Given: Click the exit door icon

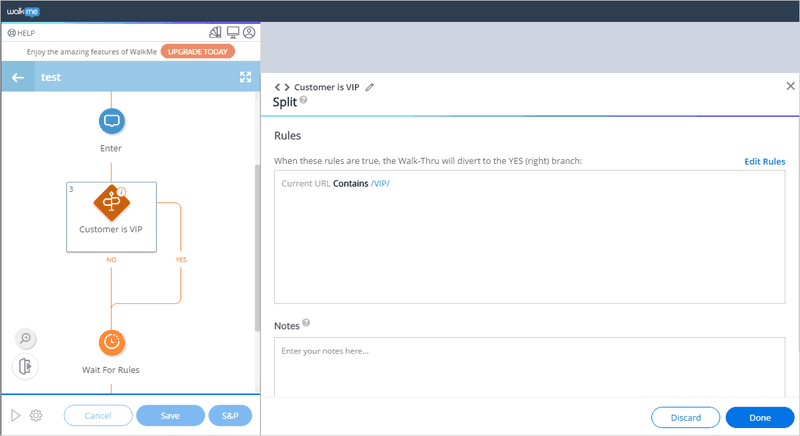Looking at the screenshot, I should coord(25,366).
